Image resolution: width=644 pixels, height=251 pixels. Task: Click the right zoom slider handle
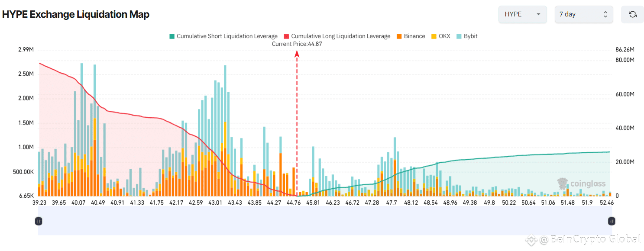[612, 221]
